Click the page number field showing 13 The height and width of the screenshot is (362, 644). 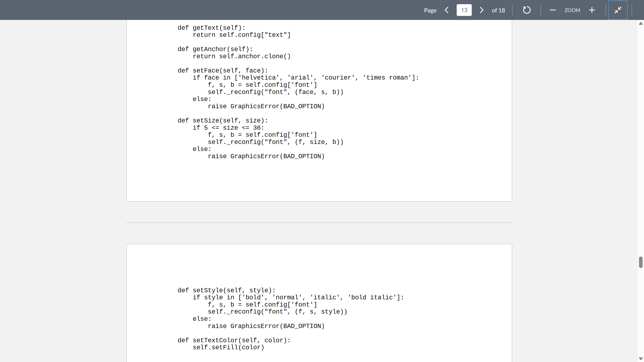(x=464, y=10)
